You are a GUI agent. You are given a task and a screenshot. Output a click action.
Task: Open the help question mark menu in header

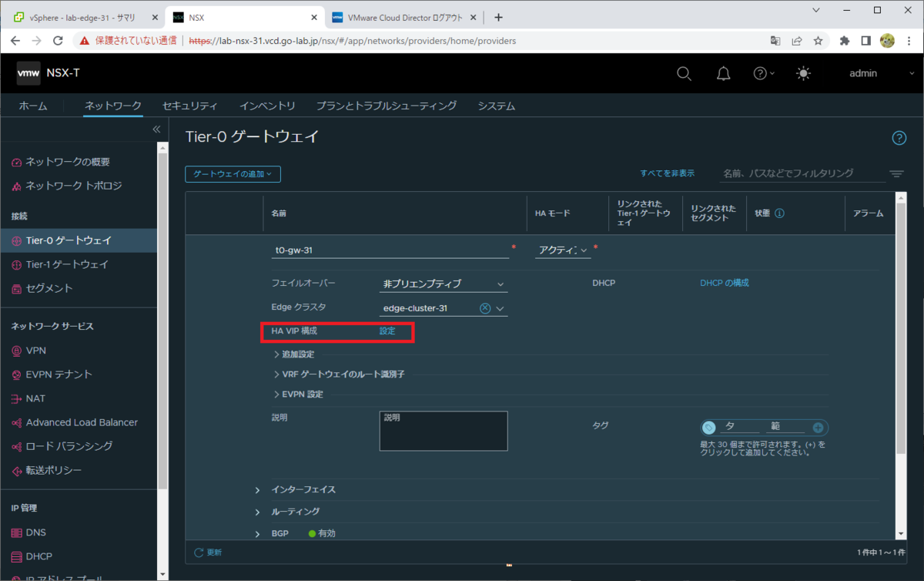tap(764, 73)
